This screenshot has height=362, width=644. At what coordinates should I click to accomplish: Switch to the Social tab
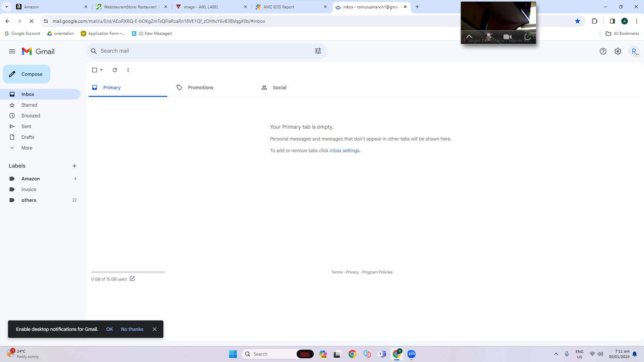pos(297,87)
